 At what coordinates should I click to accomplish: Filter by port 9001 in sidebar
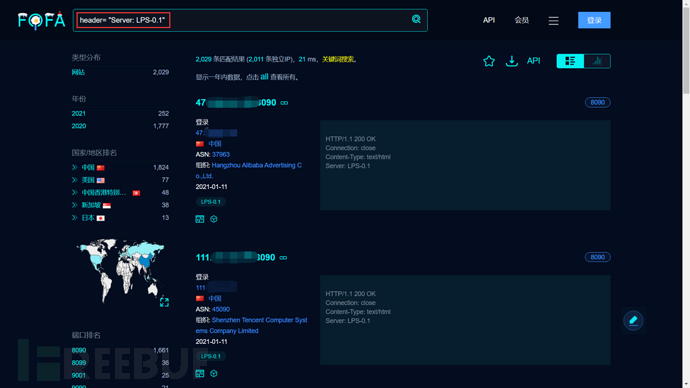[x=79, y=376]
